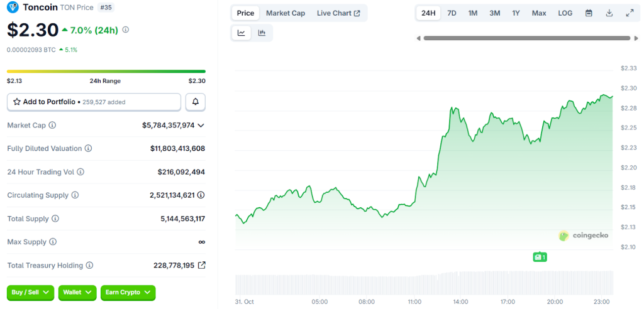Click the Market Cap info icon

tap(52, 126)
